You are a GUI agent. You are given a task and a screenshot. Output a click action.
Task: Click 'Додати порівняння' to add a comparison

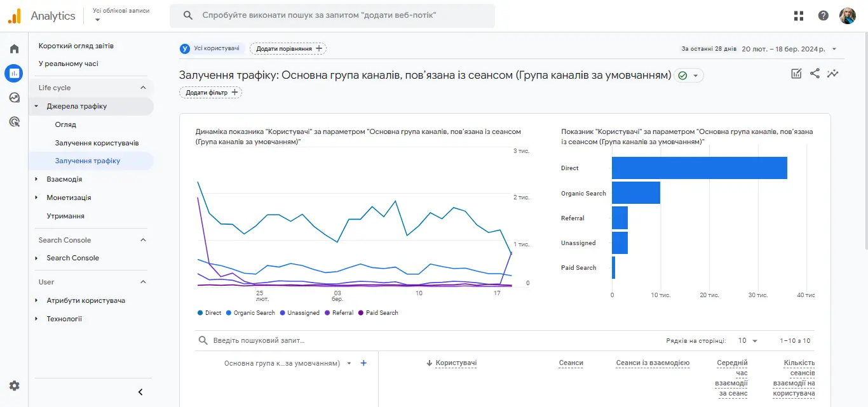click(287, 48)
